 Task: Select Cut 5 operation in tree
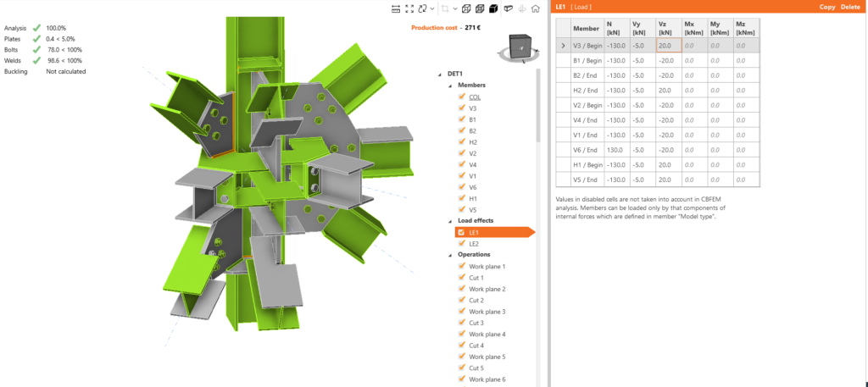click(x=476, y=368)
